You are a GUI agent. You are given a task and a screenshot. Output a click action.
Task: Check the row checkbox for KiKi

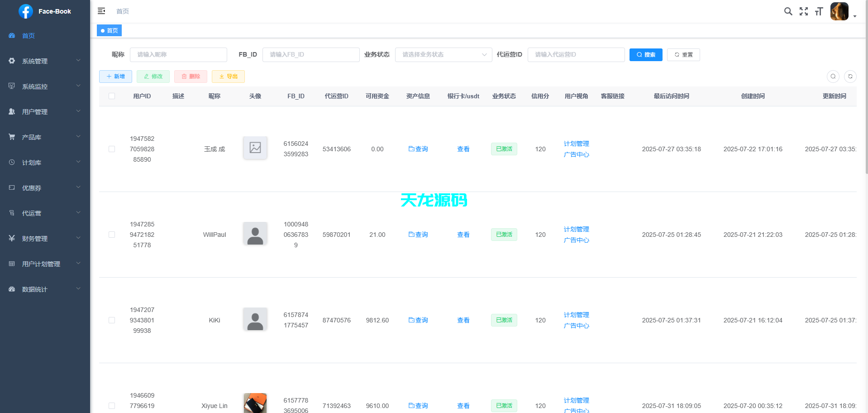coord(112,320)
